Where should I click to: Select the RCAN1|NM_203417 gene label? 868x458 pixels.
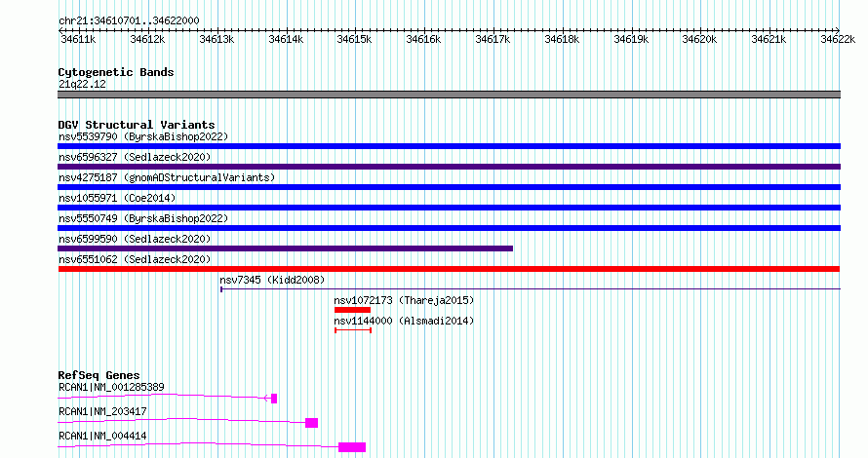pos(102,411)
